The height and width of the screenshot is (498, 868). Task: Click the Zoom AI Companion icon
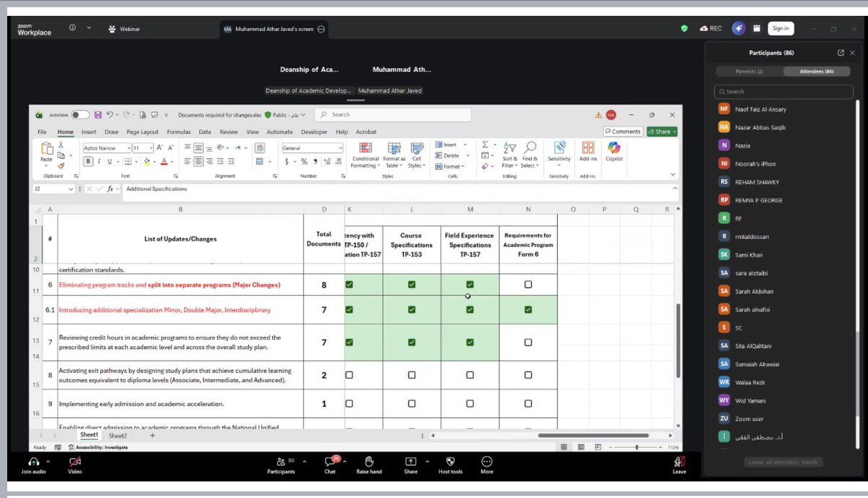click(x=738, y=28)
